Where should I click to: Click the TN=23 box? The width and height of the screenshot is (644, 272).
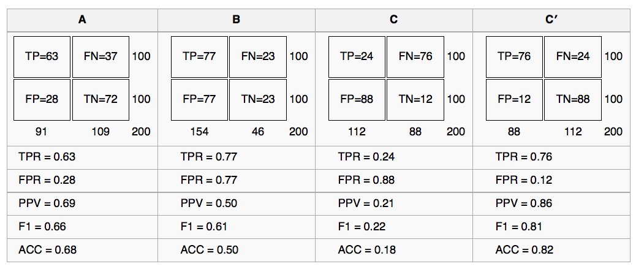tap(258, 99)
